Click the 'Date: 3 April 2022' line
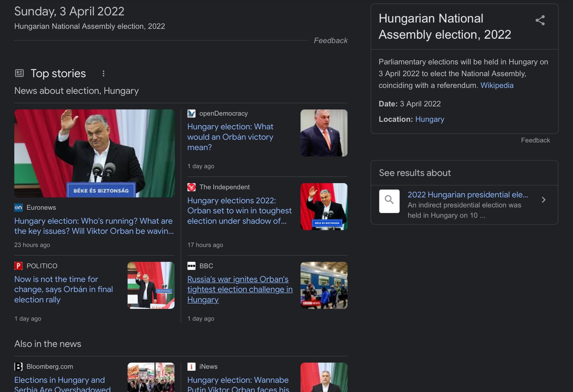This screenshot has width=573, height=392. click(409, 104)
